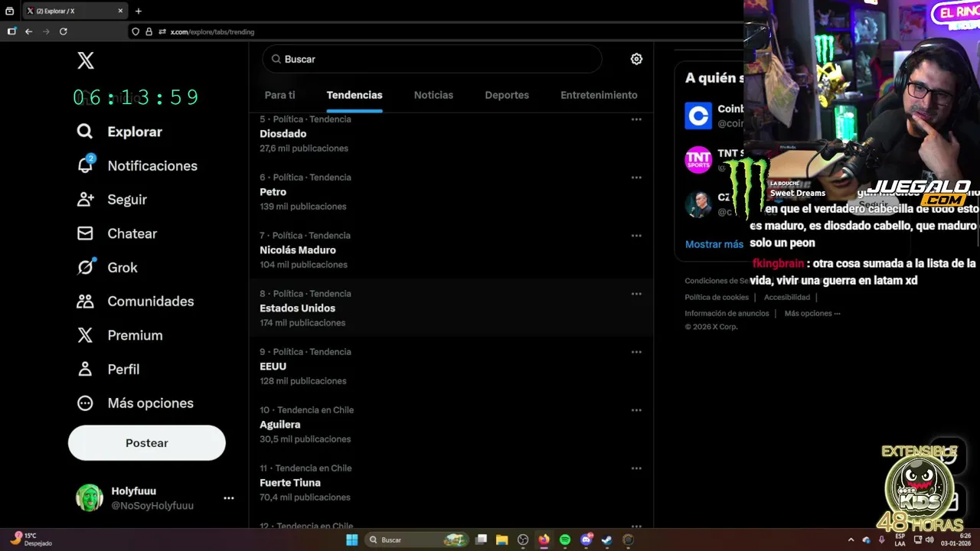
Task: Click Firefox icon in the taskbar
Action: coord(544,540)
